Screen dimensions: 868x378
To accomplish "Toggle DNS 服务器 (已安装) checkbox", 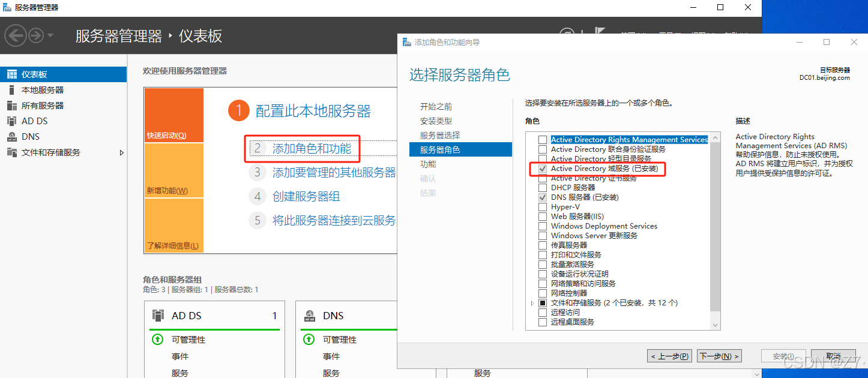I will tap(543, 197).
